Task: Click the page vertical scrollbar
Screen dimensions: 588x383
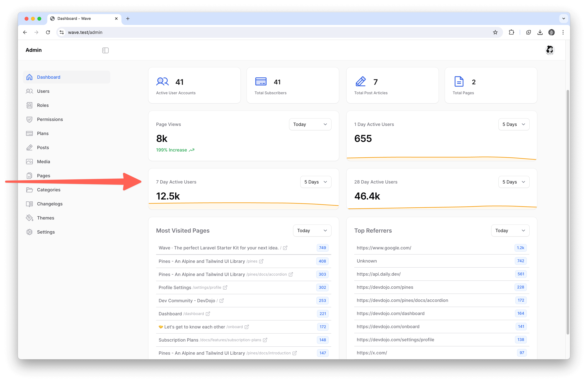Action: (x=568, y=212)
